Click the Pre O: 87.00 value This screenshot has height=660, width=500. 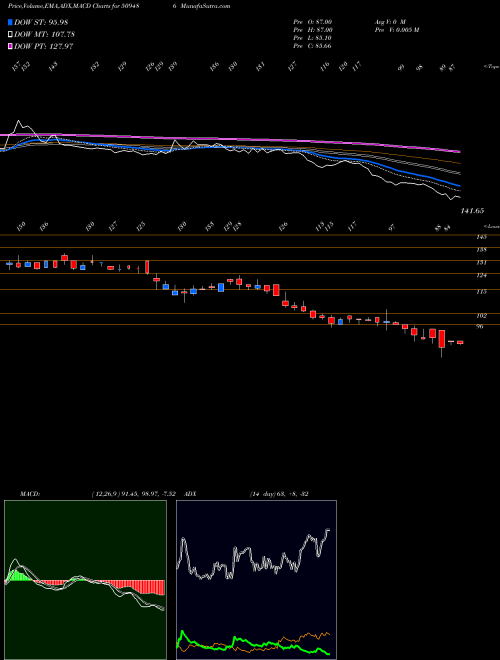pos(313,22)
